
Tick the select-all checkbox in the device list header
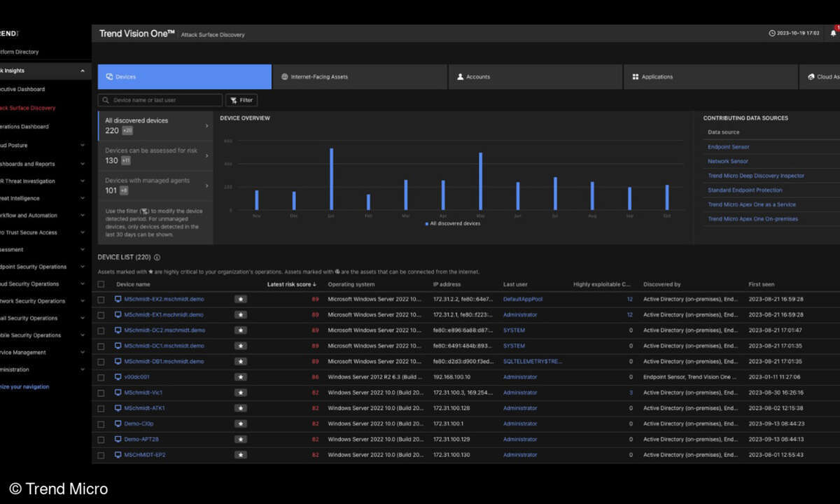[x=101, y=284]
